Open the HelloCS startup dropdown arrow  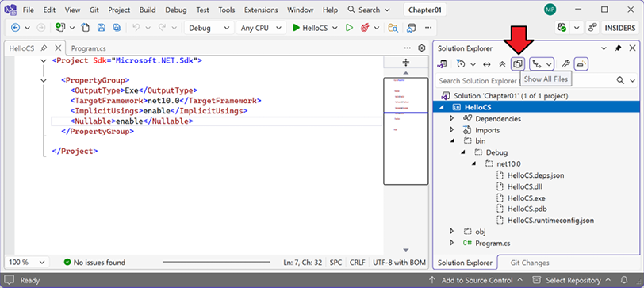click(335, 28)
